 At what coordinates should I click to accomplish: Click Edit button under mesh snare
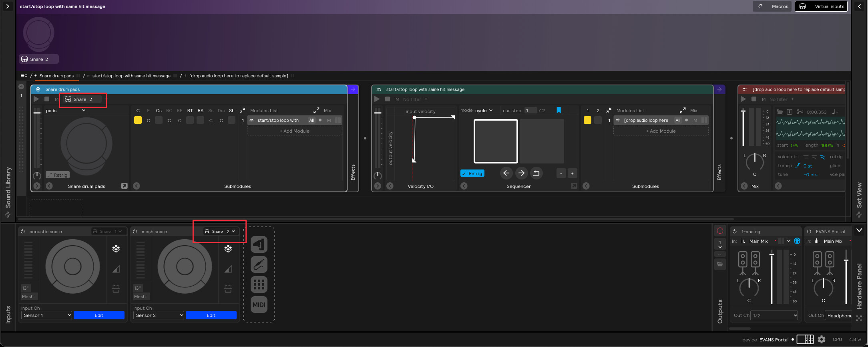(211, 315)
